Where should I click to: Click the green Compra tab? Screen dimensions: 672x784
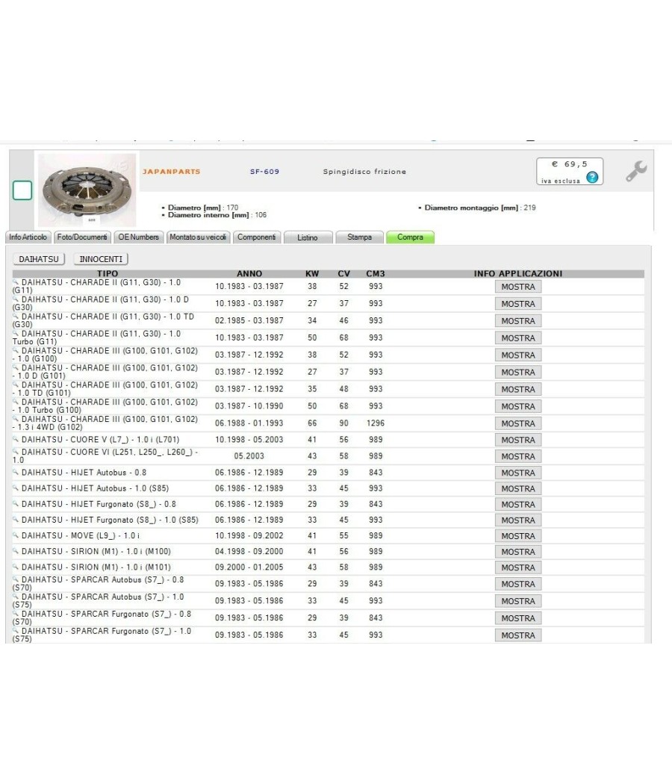[x=410, y=237]
